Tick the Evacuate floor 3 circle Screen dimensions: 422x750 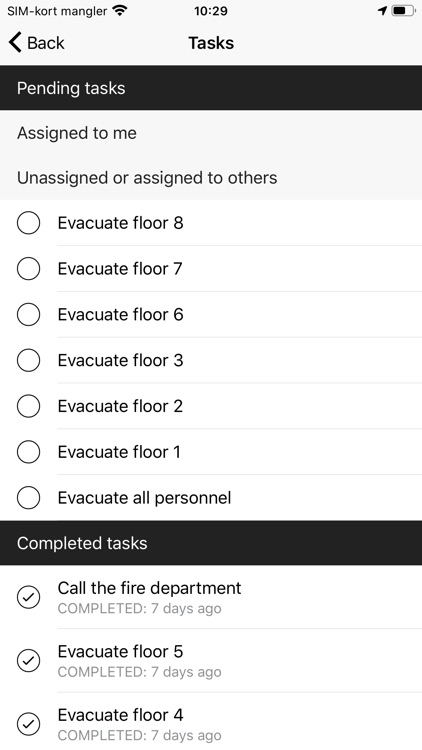tap(28, 360)
